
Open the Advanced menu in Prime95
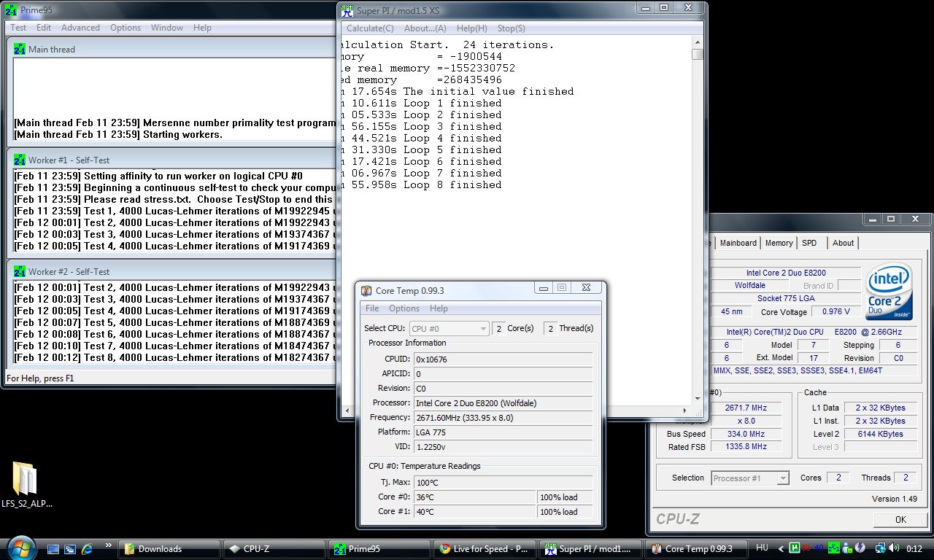tap(80, 28)
